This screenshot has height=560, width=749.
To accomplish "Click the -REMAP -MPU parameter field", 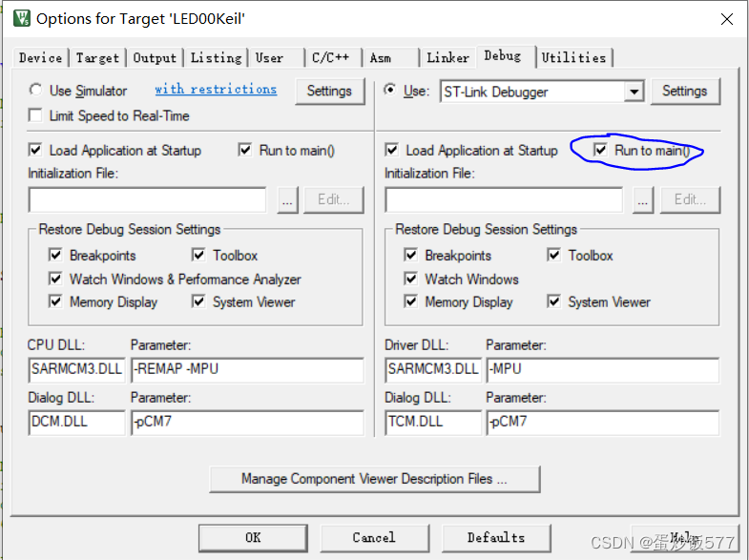I will [247, 369].
